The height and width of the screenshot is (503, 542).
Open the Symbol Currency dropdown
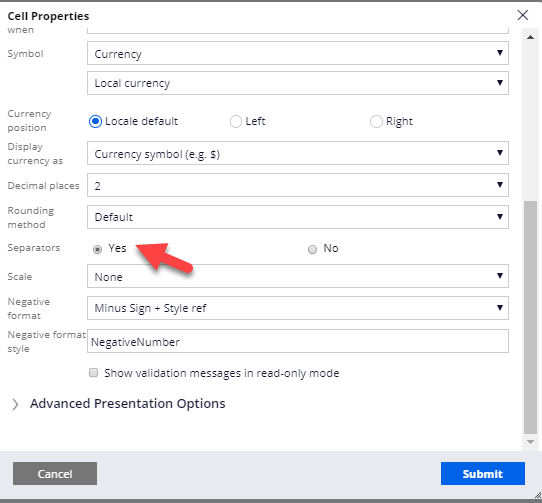click(x=298, y=53)
